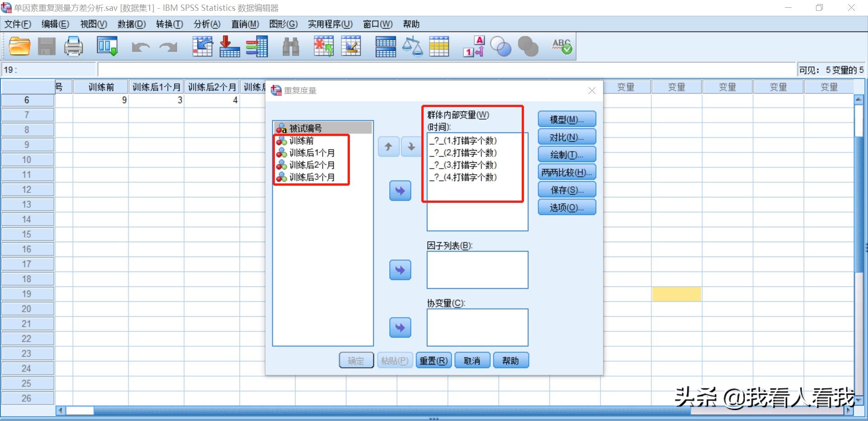Viewport: 868px width, 421px height.
Task: Open 两两比较(H)... post hoc dialog
Action: [567, 173]
